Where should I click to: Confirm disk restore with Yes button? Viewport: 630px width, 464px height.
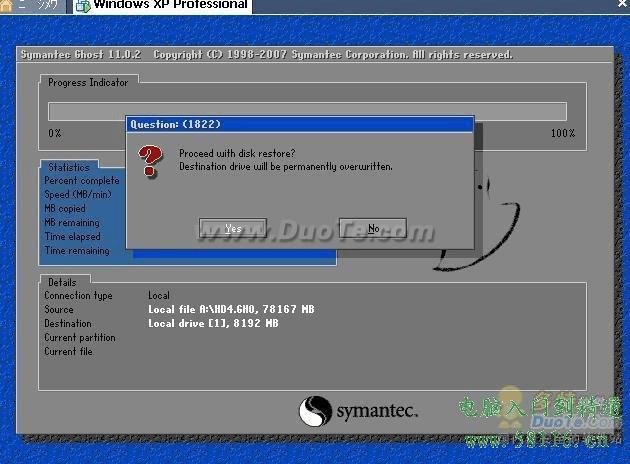pyautogui.click(x=233, y=228)
